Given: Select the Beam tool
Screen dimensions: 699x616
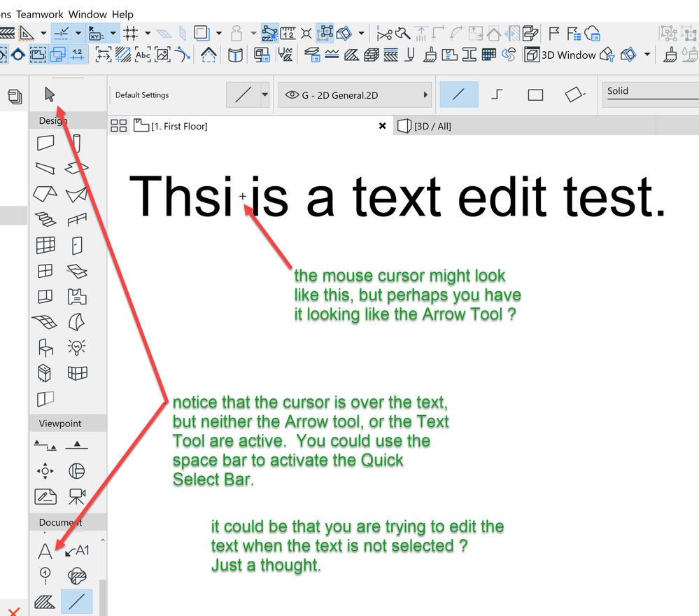Looking at the screenshot, I should click(x=45, y=168).
